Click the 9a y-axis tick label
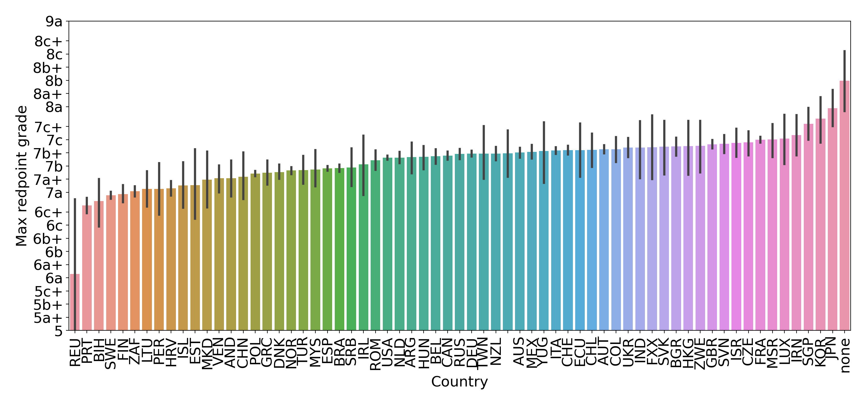Screen dimensions: 868x405 (54, 22)
